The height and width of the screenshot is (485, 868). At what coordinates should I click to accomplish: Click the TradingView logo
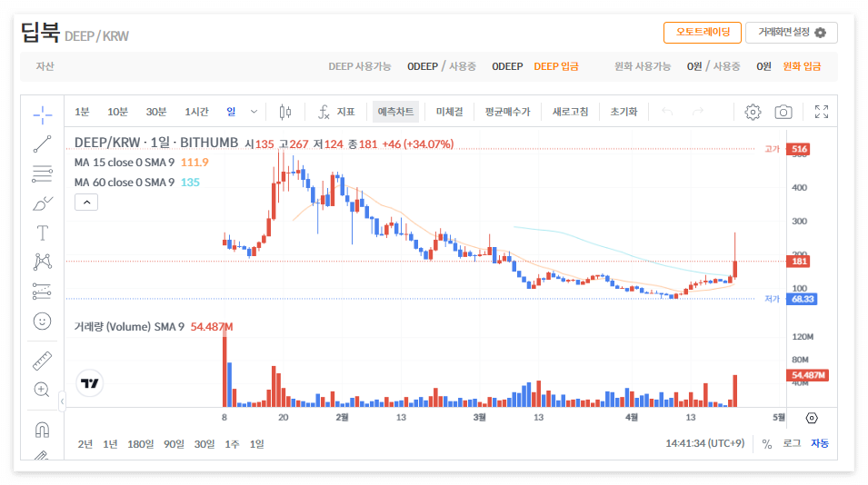tap(90, 383)
